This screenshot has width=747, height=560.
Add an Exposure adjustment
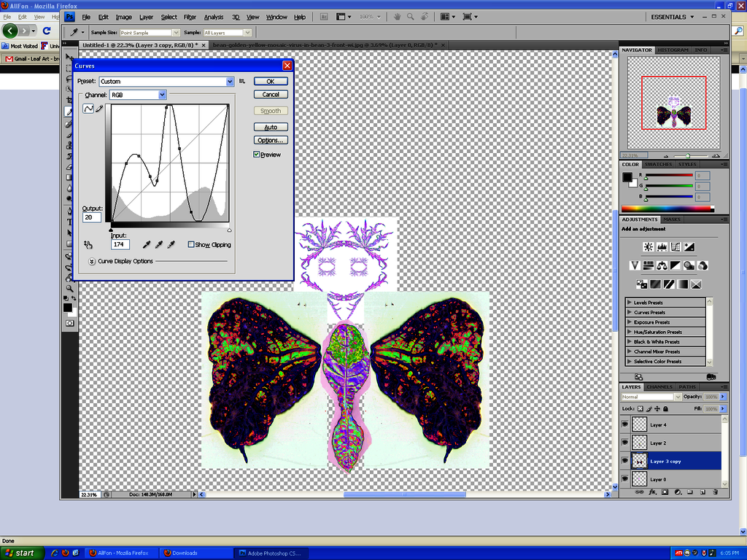(689, 246)
